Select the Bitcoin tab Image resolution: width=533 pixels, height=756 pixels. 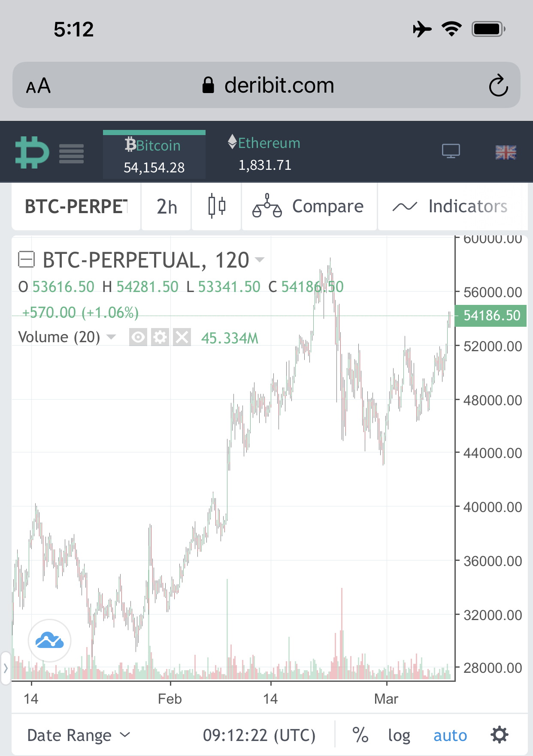154,155
